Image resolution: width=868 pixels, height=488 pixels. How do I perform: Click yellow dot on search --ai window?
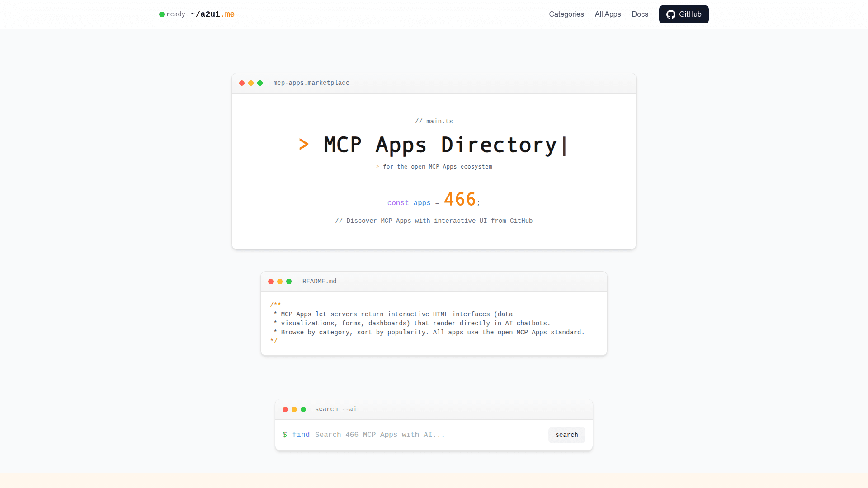(294, 409)
